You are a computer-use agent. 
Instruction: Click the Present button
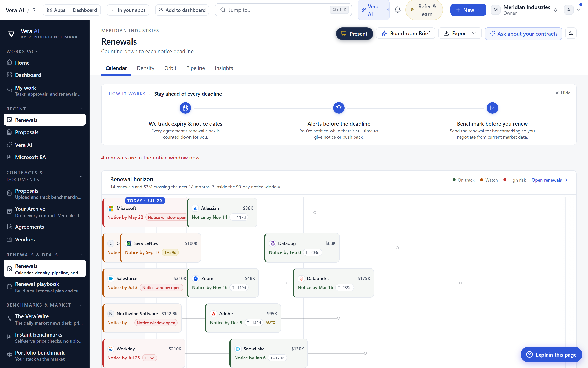tap(354, 34)
